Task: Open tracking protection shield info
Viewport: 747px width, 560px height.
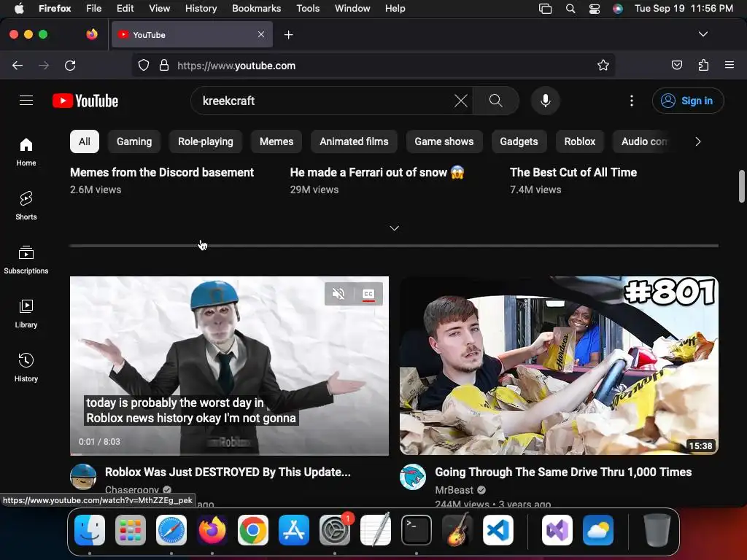Action: click(144, 65)
